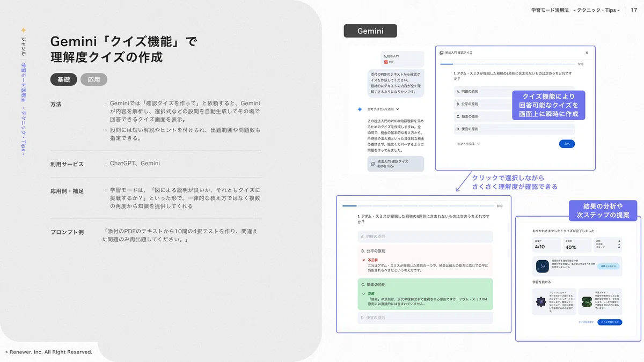The image size is (644, 362).
Task: Choose answer C. 簡素の原則 in the quiz dialog
Action: (515, 116)
